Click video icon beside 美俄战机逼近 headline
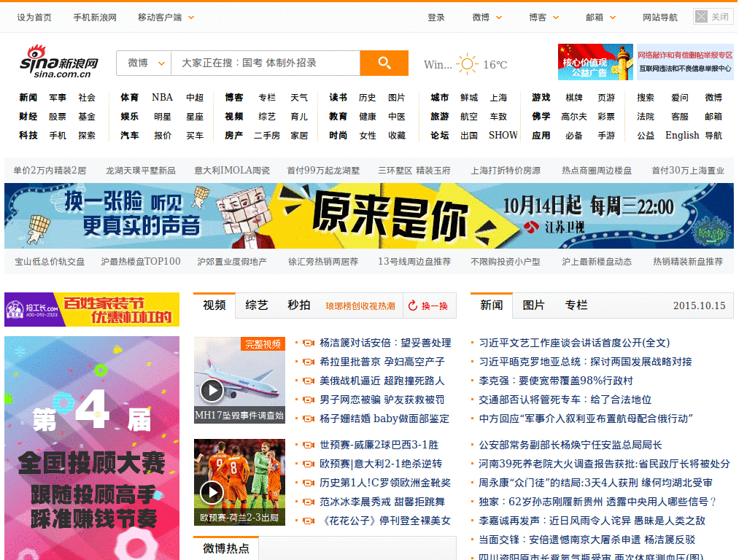The width and height of the screenshot is (747, 560). (x=309, y=381)
